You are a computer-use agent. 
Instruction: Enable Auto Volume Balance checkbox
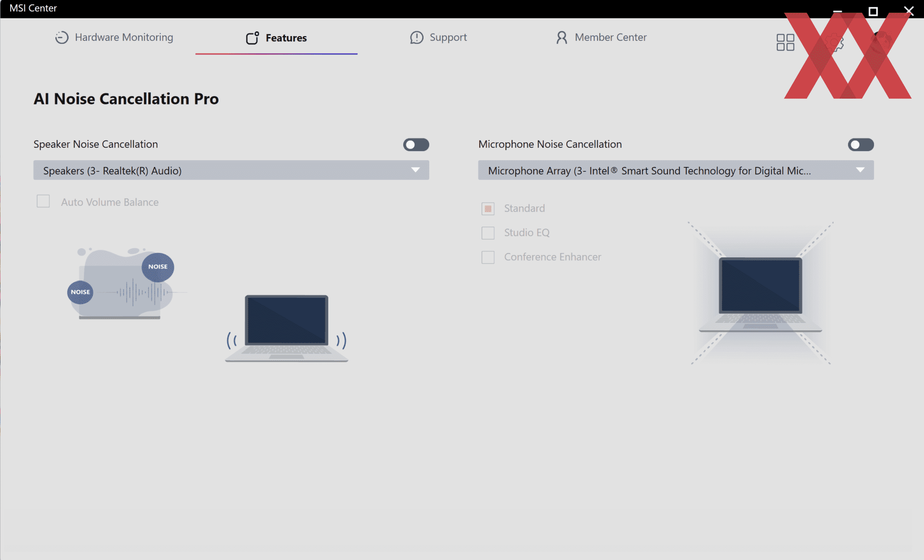click(x=43, y=202)
